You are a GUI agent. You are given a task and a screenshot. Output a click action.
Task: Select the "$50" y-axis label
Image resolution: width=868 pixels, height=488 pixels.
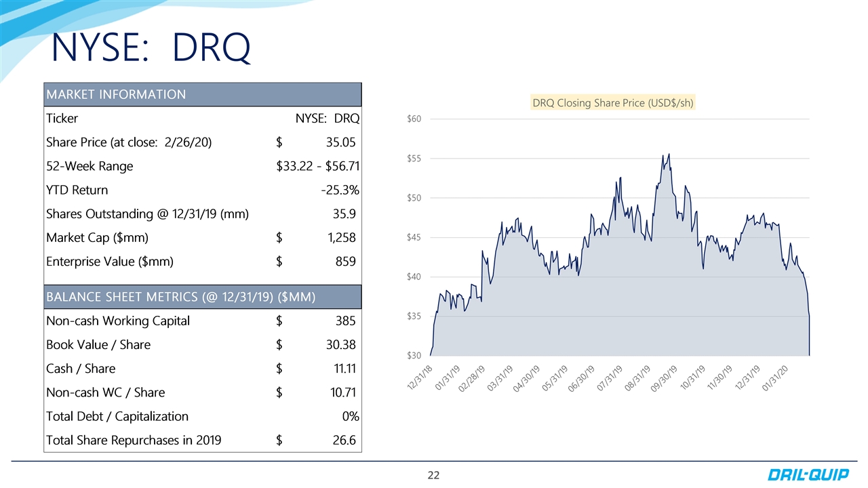point(414,198)
